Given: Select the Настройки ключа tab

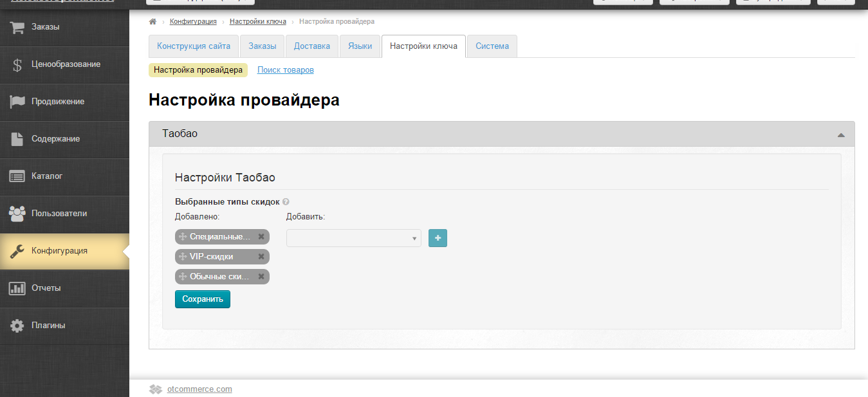Looking at the screenshot, I should coord(423,46).
